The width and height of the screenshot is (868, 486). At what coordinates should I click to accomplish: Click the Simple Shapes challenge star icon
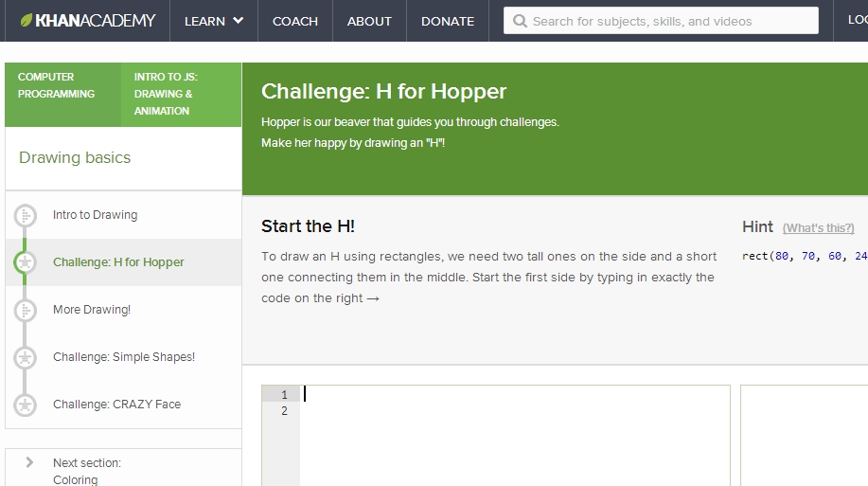[x=25, y=357]
